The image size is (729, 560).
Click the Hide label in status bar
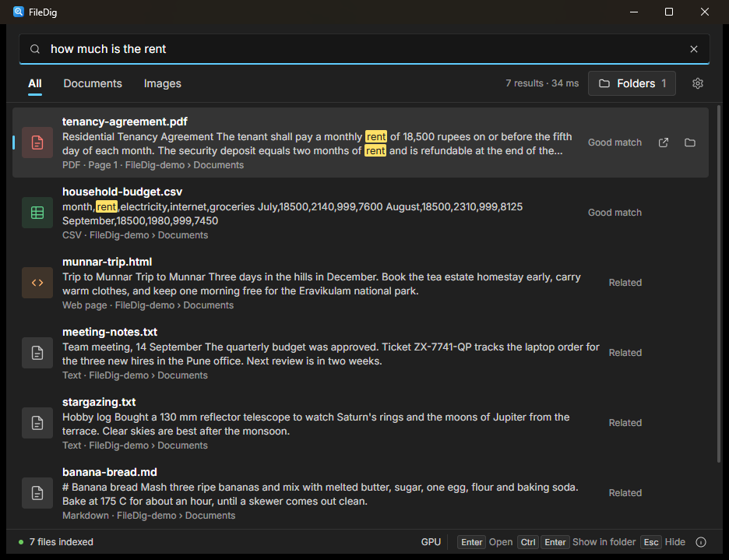pos(675,542)
